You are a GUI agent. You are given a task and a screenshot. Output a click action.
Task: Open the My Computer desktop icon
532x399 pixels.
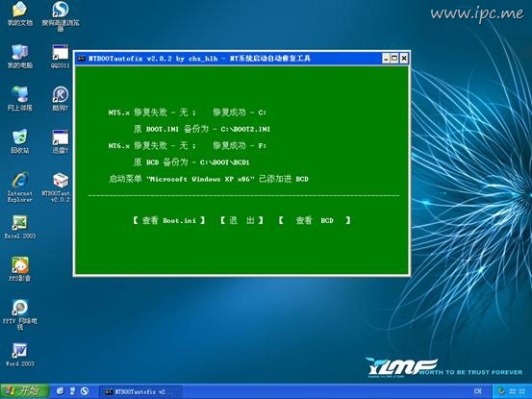pos(19,56)
